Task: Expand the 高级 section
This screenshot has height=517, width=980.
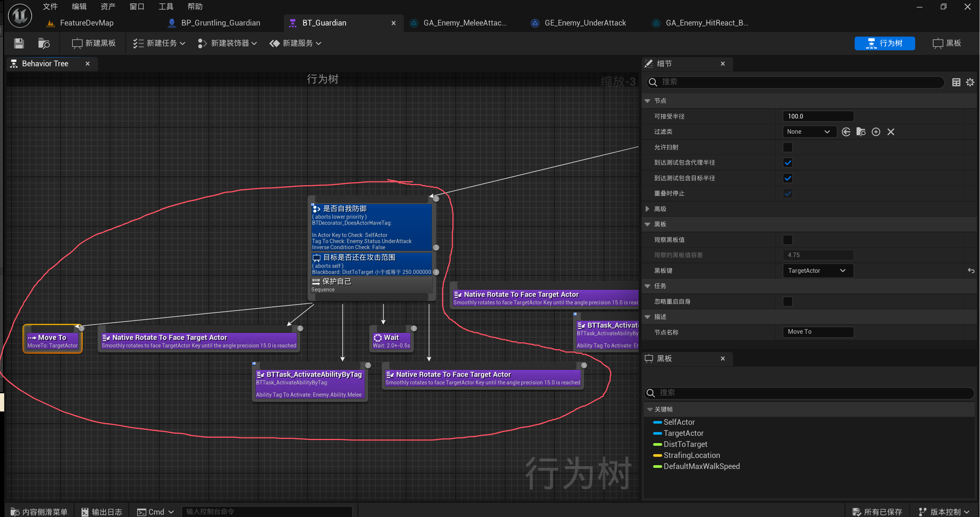Action: tap(647, 209)
